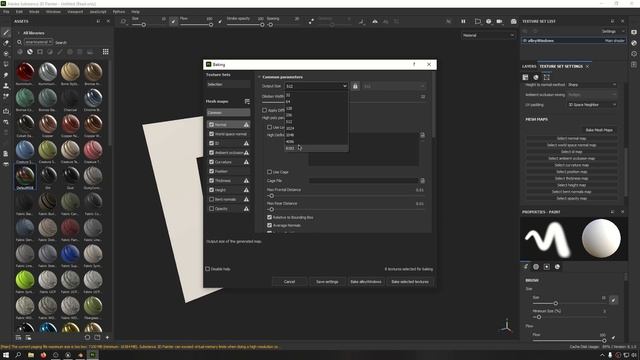The height and width of the screenshot is (360, 640).
Task: Browse for Cage File icon
Action: [x=422, y=180]
